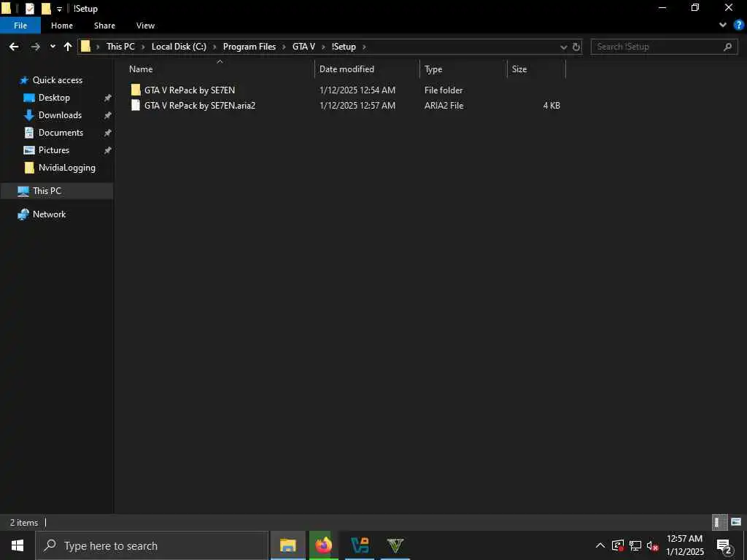The image size is (747, 560).
Task: Switch to details view layout button
Action: (x=719, y=522)
